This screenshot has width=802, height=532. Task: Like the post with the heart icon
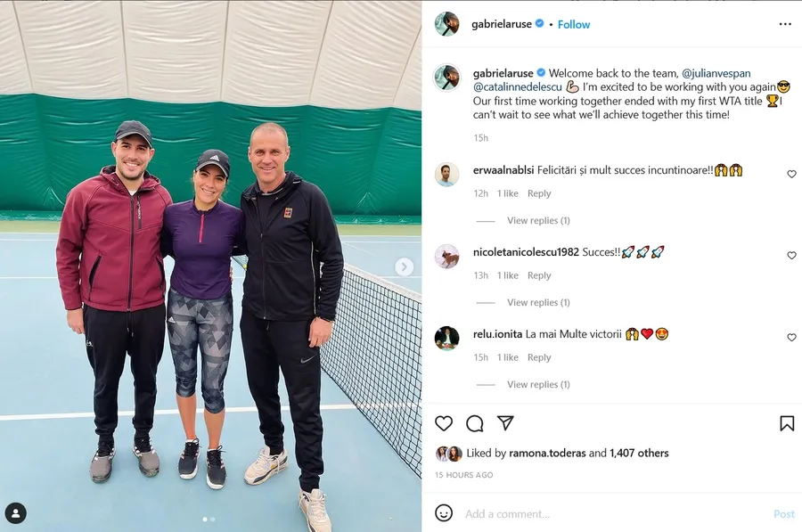pos(444,423)
